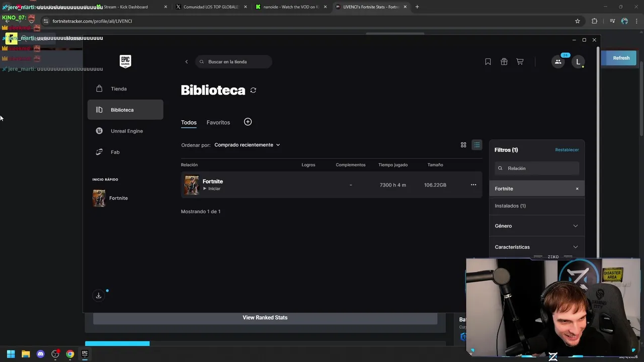Refresh the Biblioteca library icon
644x362 pixels.
point(253,90)
